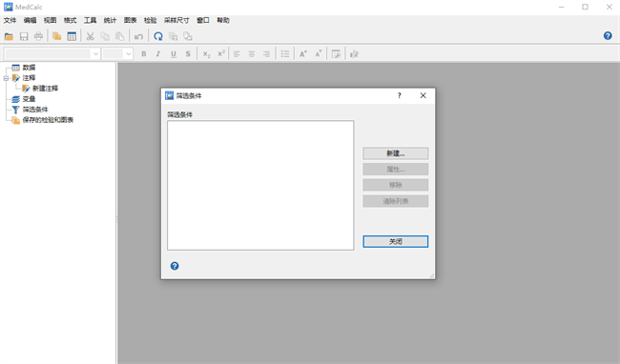620x364 pixels.
Task: Open the 检验 menu
Action: click(151, 20)
